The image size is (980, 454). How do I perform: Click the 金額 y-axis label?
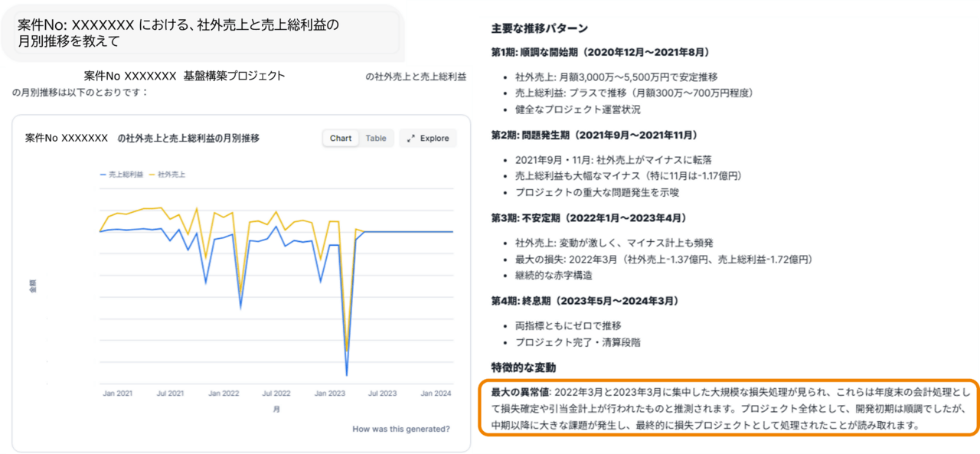tap(32, 286)
